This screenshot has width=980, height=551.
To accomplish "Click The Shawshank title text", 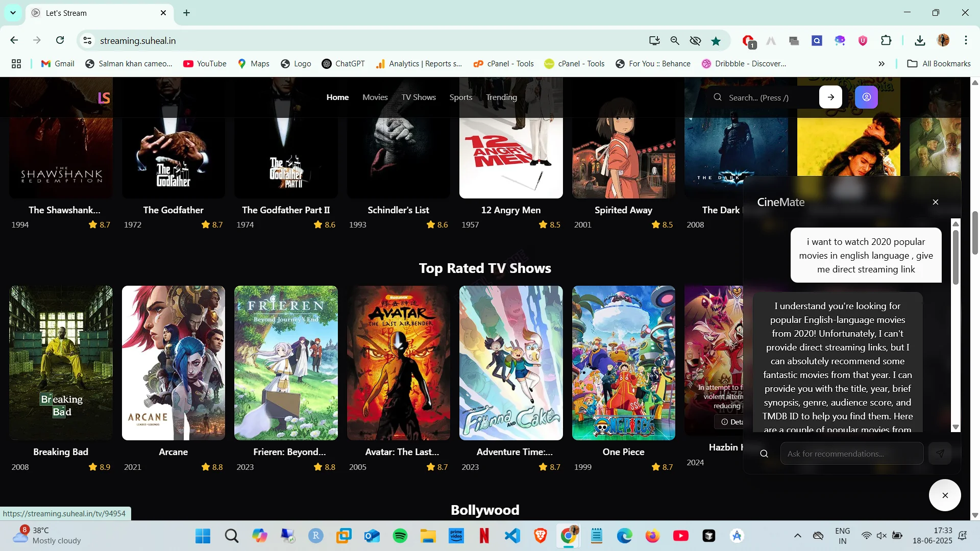I will (x=64, y=210).
